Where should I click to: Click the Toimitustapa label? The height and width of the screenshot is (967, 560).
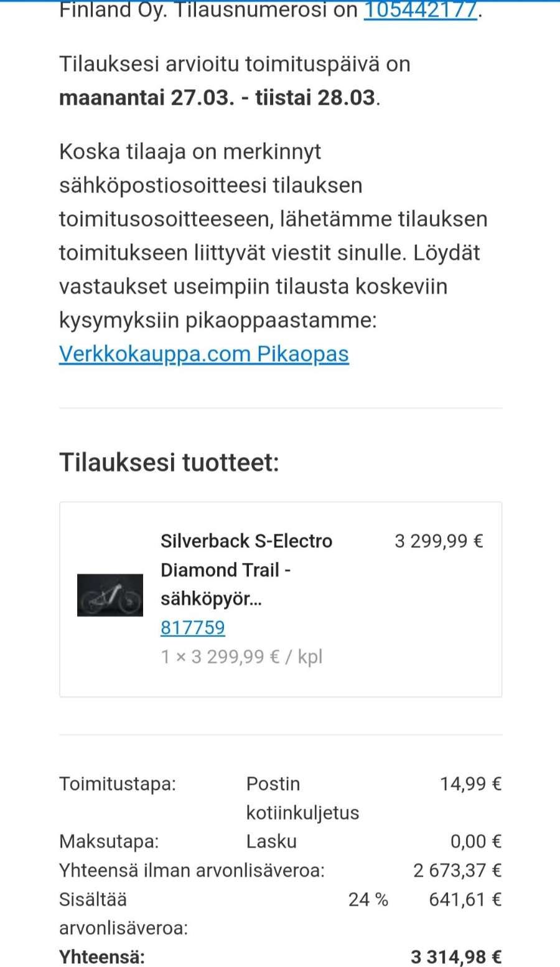(x=118, y=783)
